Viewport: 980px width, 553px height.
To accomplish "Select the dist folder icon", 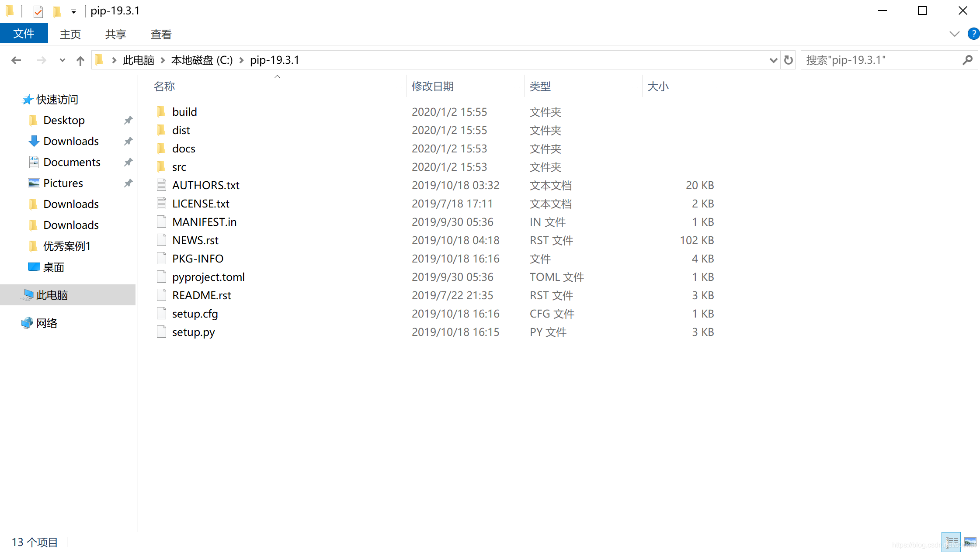I will tap(161, 130).
